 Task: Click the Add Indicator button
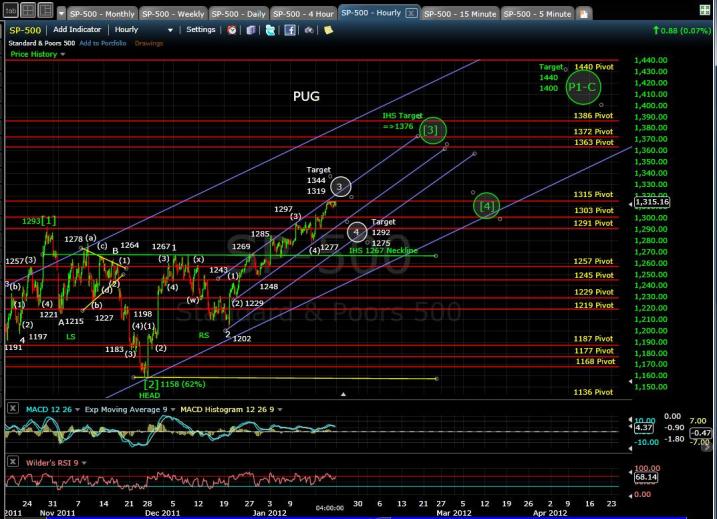(x=77, y=29)
